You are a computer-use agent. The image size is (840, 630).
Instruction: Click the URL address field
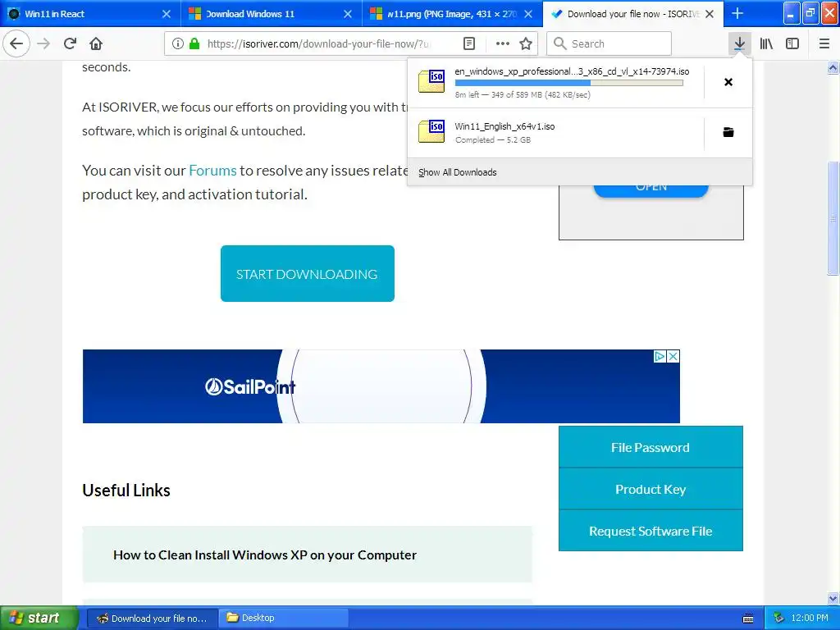click(319, 44)
